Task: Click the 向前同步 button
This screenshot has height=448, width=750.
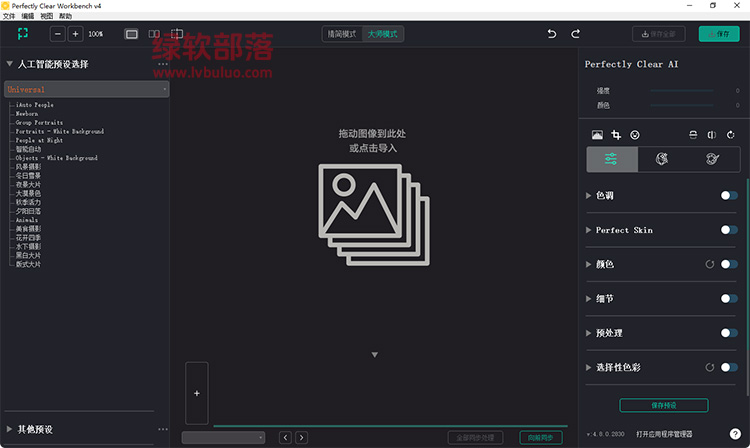Action: coord(541,437)
